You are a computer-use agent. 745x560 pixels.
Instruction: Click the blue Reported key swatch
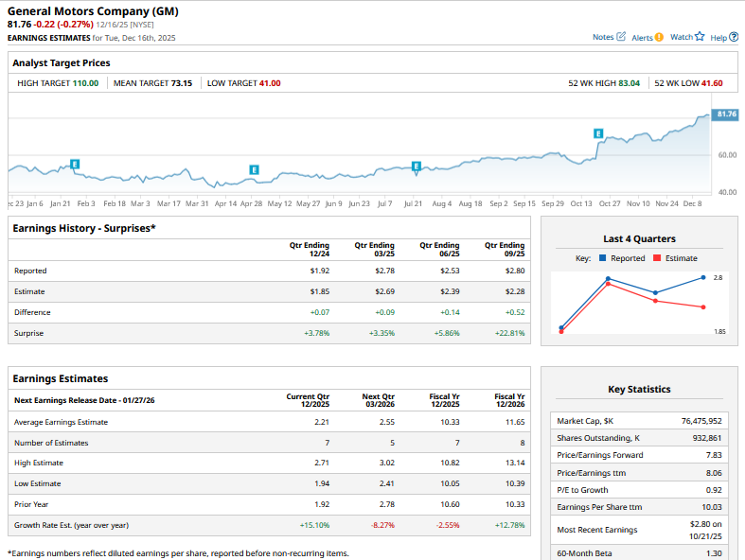(x=600, y=258)
